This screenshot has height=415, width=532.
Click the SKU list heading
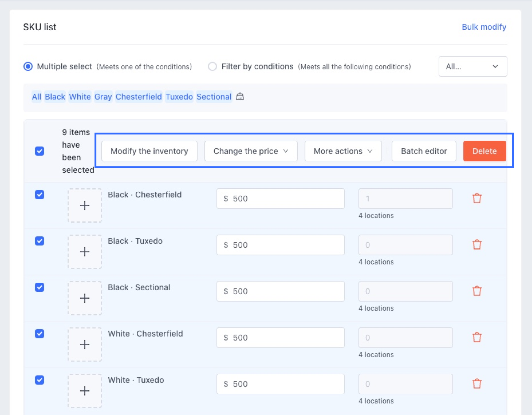[40, 27]
